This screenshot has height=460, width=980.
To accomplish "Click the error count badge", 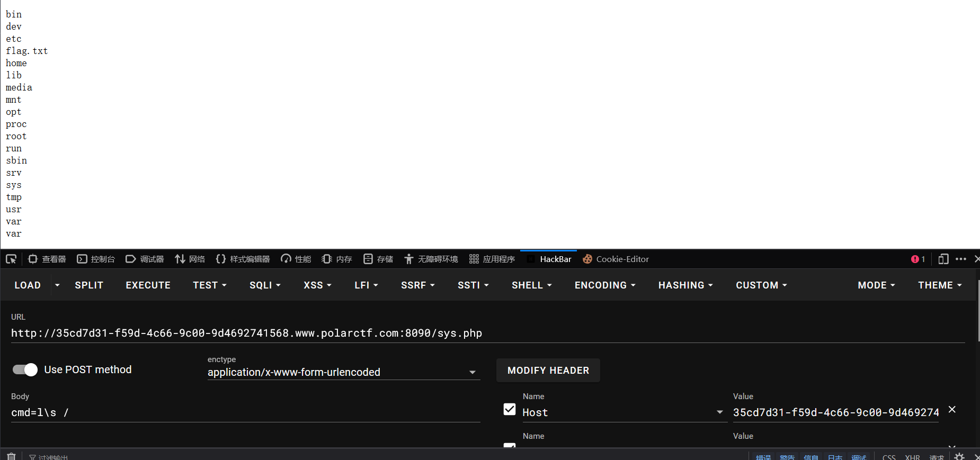I will click(918, 259).
